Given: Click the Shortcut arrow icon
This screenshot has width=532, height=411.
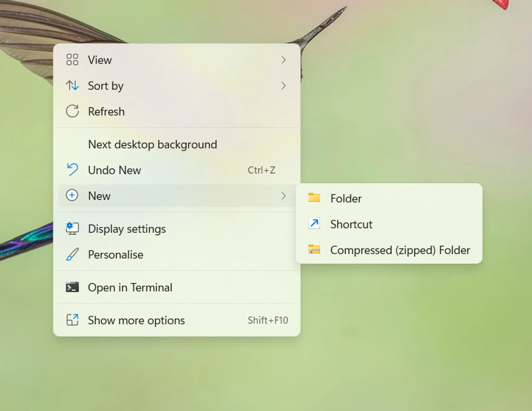Looking at the screenshot, I should pyautogui.click(x=314, y=224).
